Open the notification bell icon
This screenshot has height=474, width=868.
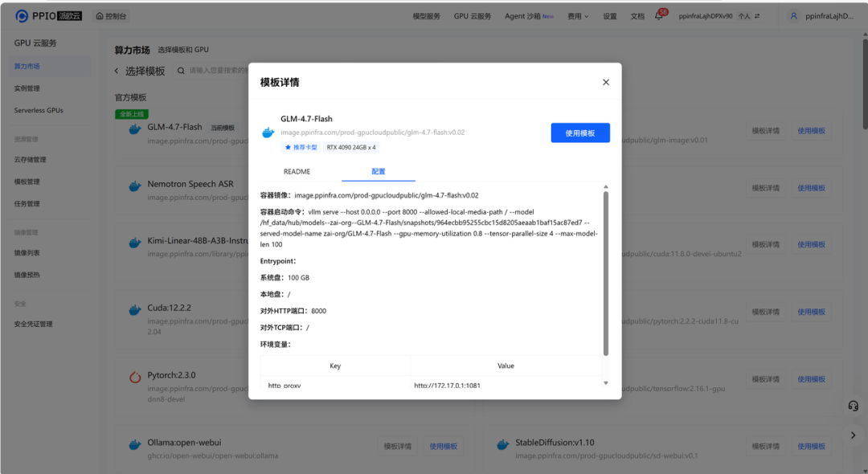point(659,16)
